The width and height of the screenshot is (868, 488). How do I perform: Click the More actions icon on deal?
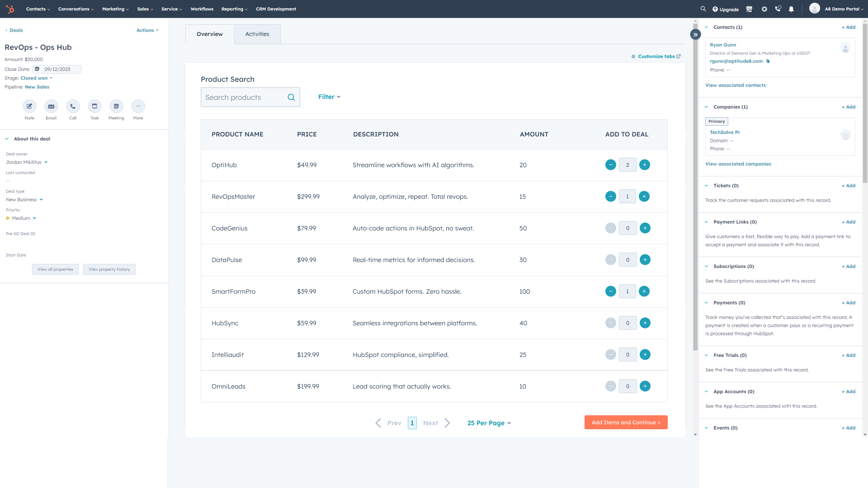138,105
